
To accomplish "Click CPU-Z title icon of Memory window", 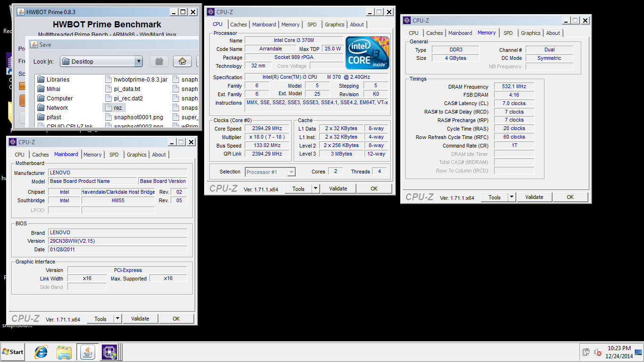I will pyautogui.click(x=407, y=20).
